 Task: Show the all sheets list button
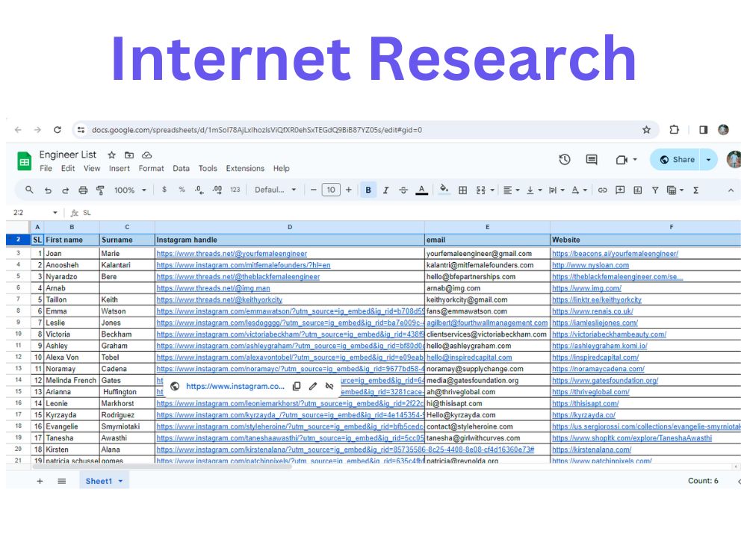click(61, 481)
